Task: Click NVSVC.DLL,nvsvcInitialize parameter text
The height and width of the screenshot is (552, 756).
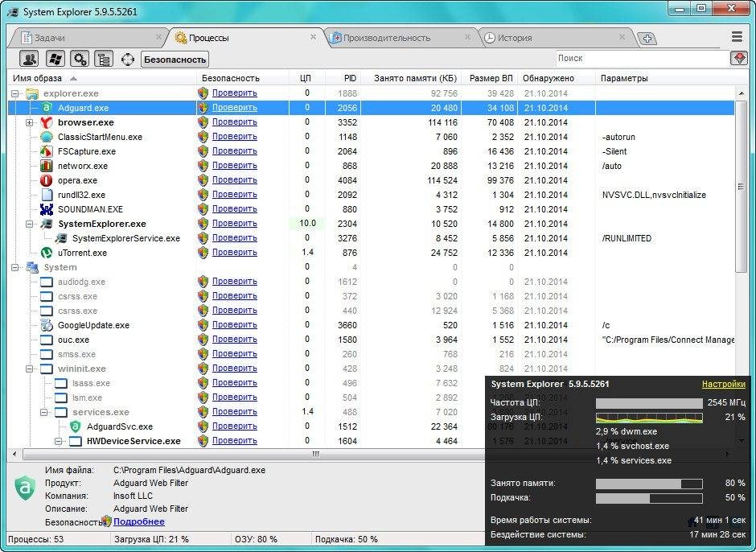Action: pos(654,195)
